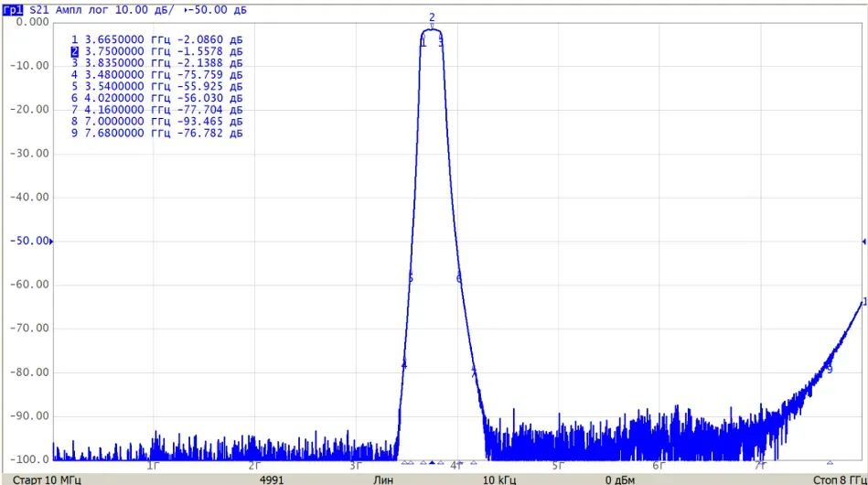
Task: Click right-edge reference position arrow
Action: click(863, 242)
